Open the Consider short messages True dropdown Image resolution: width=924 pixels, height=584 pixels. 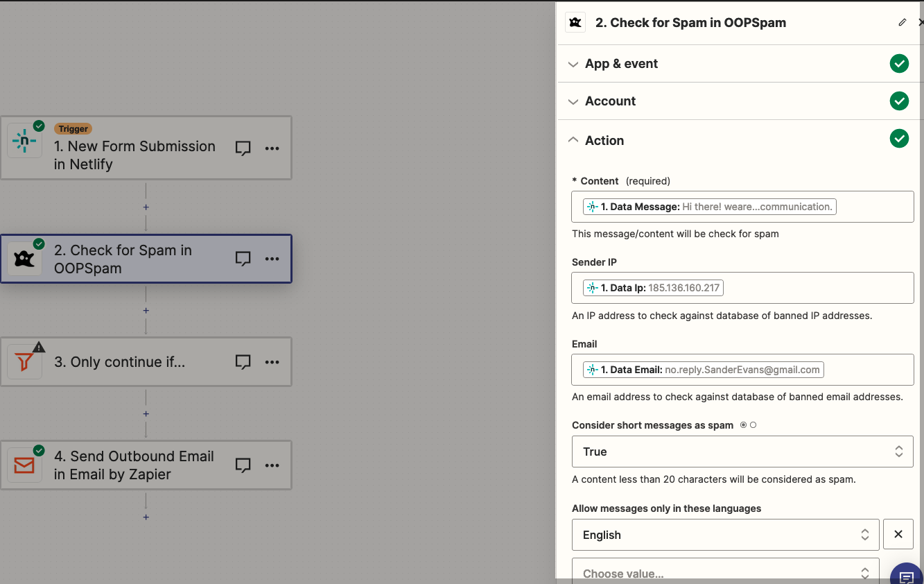click(742, 452)
